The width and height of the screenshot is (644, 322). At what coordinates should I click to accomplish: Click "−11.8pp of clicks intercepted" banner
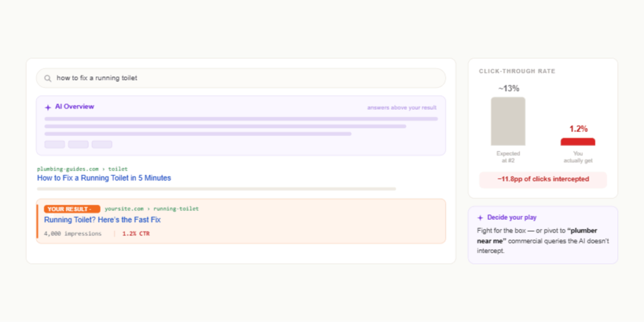(543, 179)
